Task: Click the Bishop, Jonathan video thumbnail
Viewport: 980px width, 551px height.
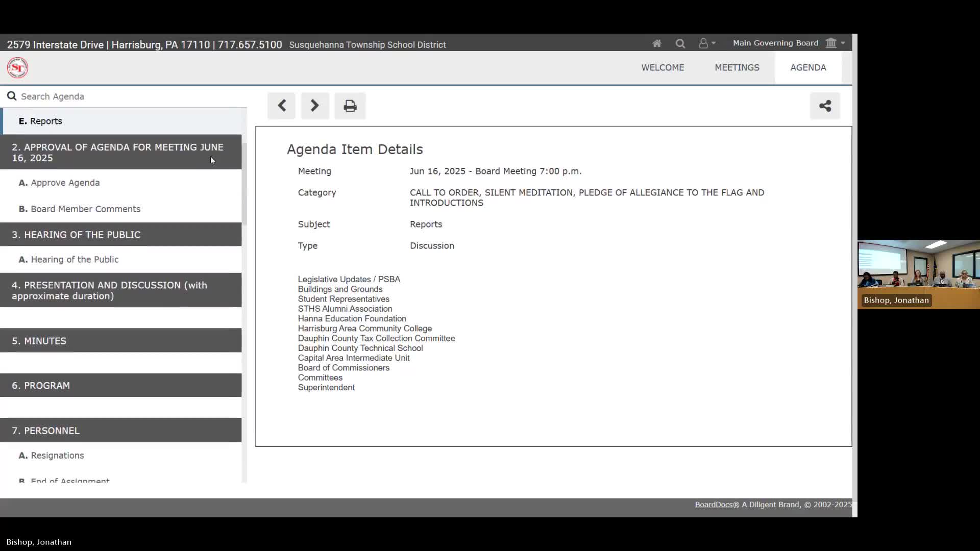Action: (918, 274)
